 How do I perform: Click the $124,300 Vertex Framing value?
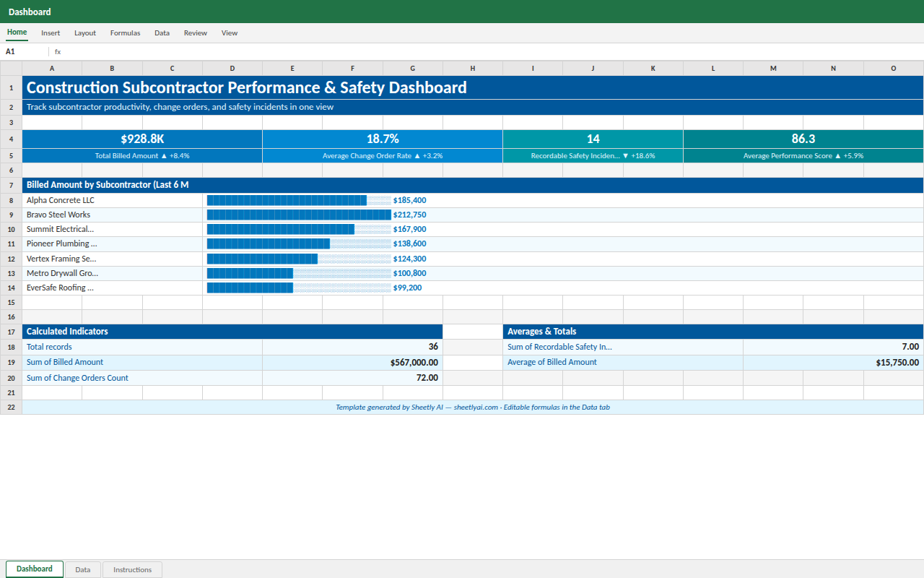(x=409, y=259)
